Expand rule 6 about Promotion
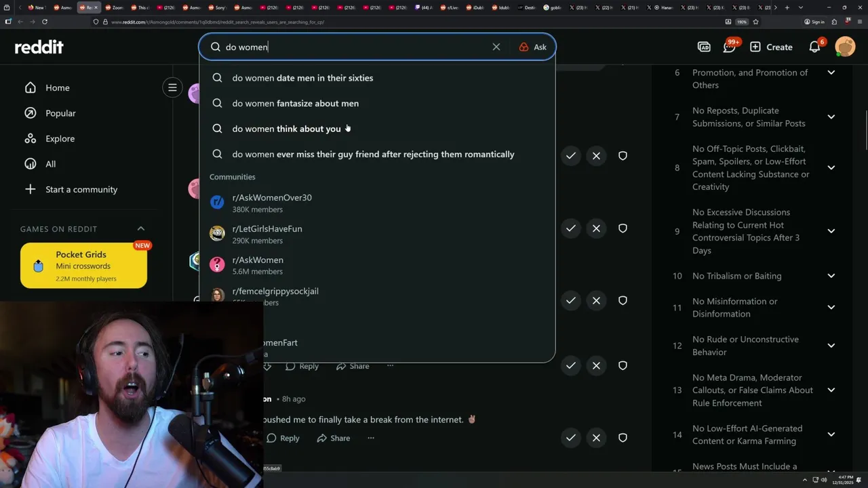868x488 pixels. (831, 73)
